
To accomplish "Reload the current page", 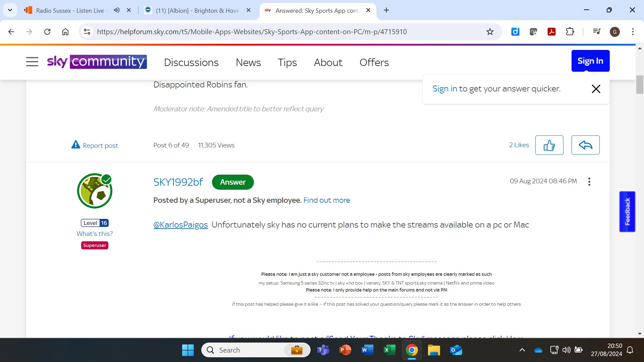I will click(47, 32).
